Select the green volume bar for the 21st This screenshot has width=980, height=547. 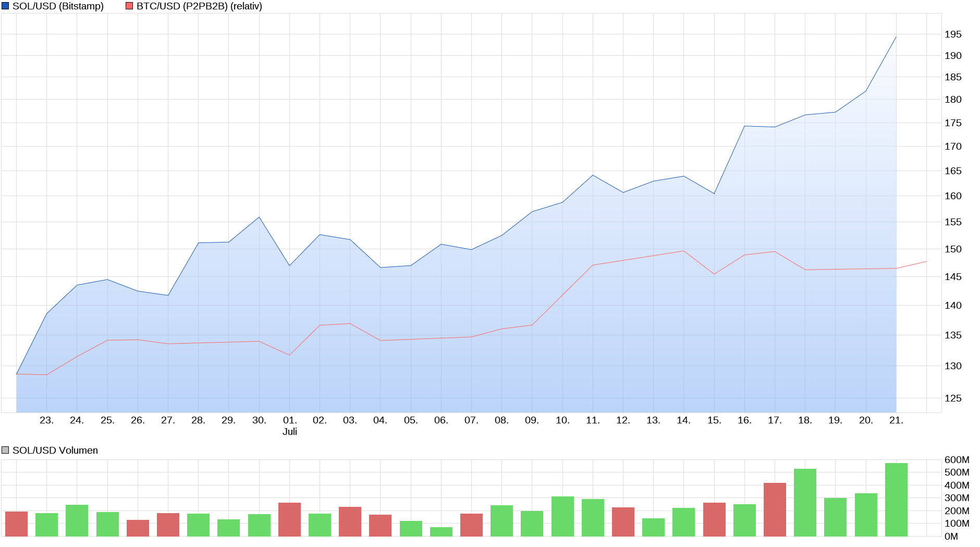[896, 500]
